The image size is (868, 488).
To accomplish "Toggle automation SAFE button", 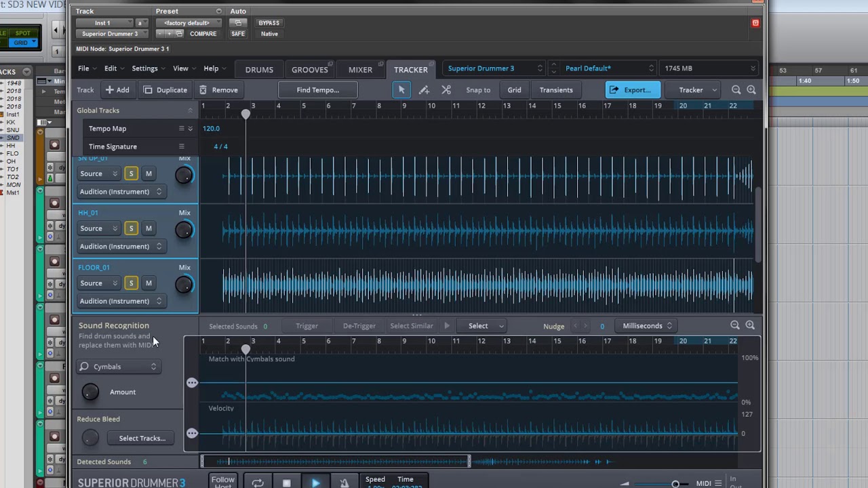I will point(238,34).
